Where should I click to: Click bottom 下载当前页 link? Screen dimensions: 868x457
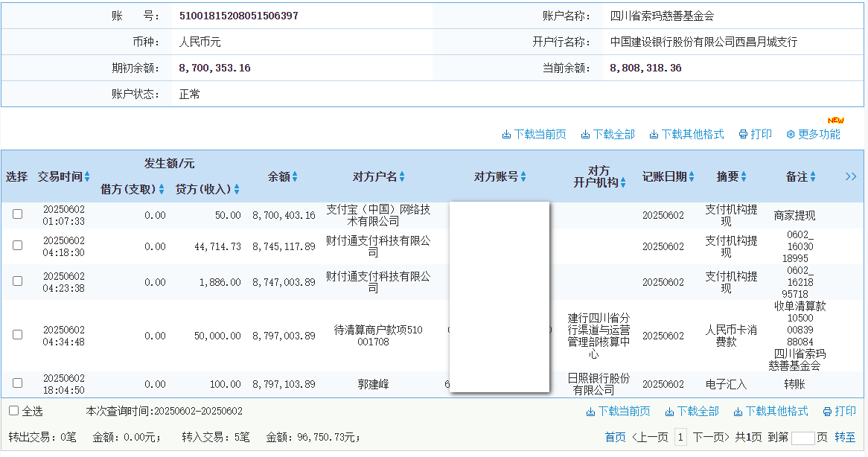point(624,412)
